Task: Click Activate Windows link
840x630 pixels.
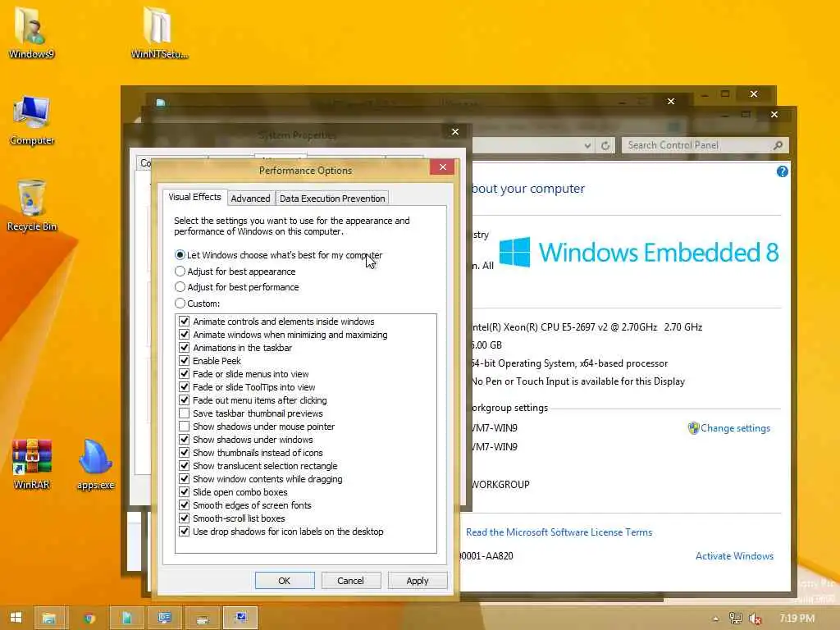Action: point(734,556)
